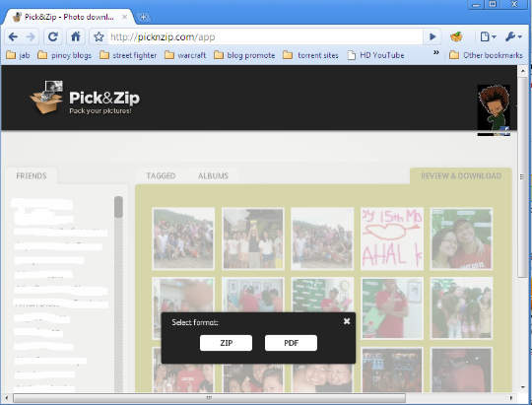
Task: Click the friends list scrollbar handle
Action: 118,207
